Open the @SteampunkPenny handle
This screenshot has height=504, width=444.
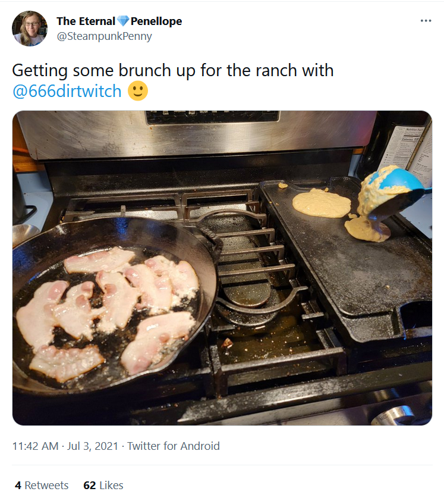pyautogui.click(x=105, y=36)
